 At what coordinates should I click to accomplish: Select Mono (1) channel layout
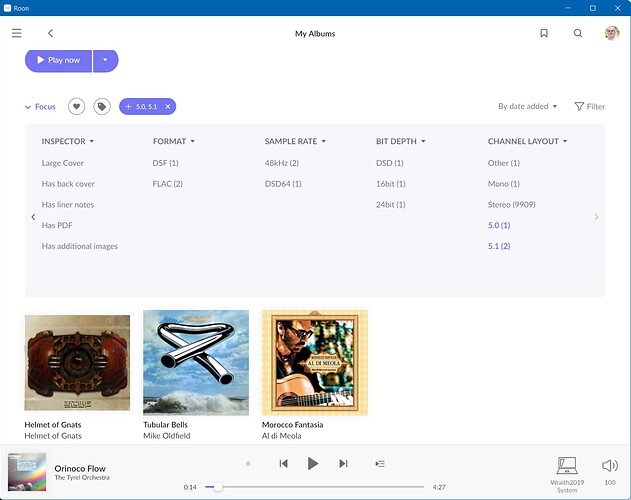tap(504, 184)
